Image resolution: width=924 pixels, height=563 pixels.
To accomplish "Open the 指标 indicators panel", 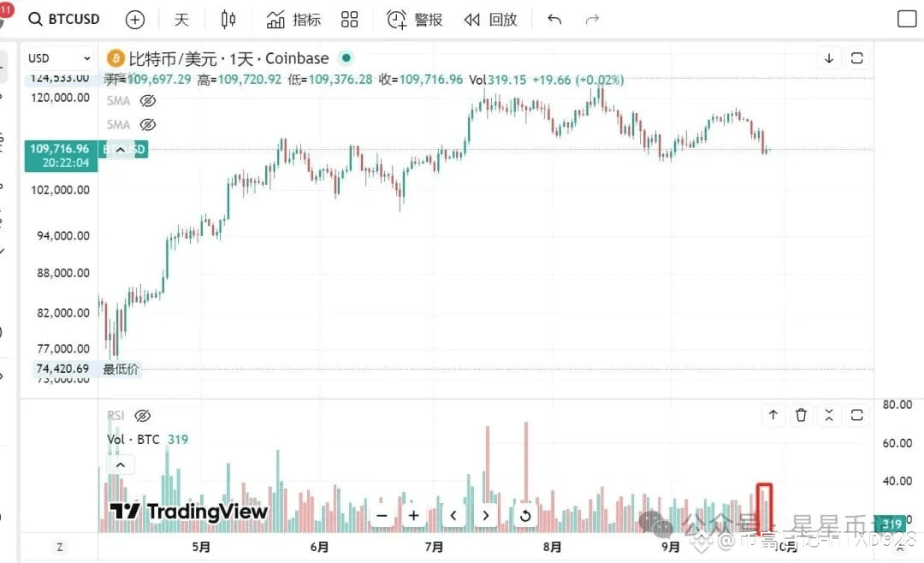I will (293, 20).
